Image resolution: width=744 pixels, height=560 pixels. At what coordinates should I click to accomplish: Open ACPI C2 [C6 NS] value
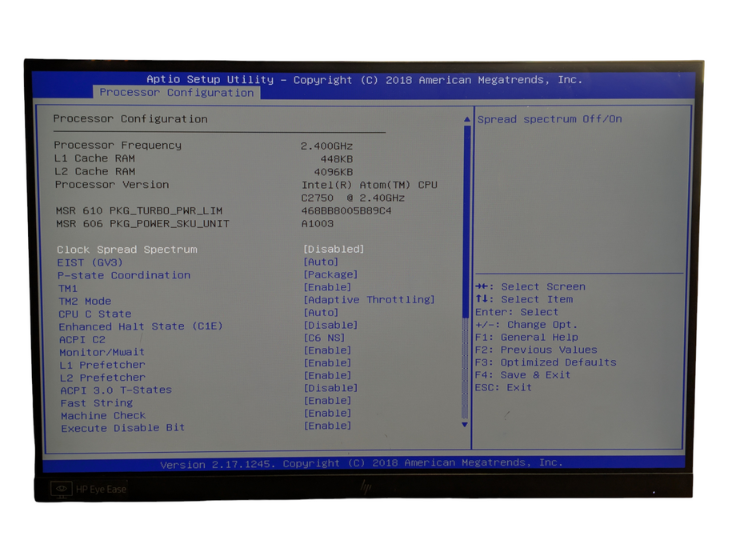[324, 338]
